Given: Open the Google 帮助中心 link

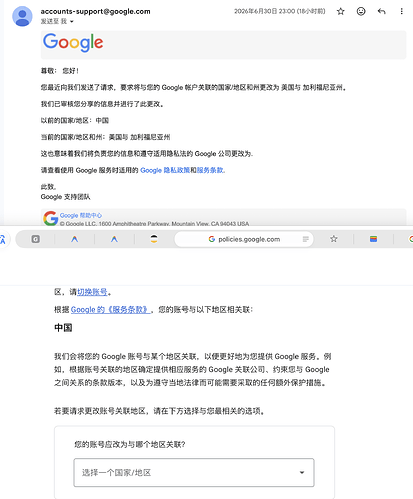Looking at the screenshot, I should 81,215.
